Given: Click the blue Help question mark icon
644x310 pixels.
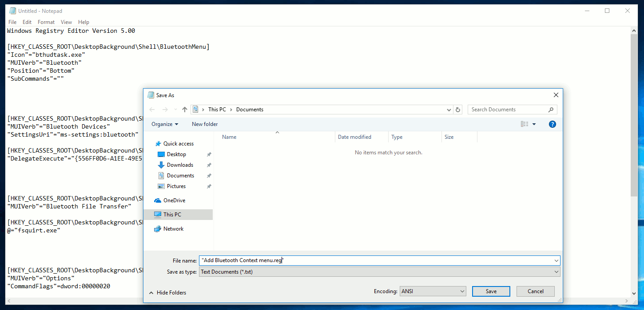Looking at the screenshot, I should coord(552,124).
